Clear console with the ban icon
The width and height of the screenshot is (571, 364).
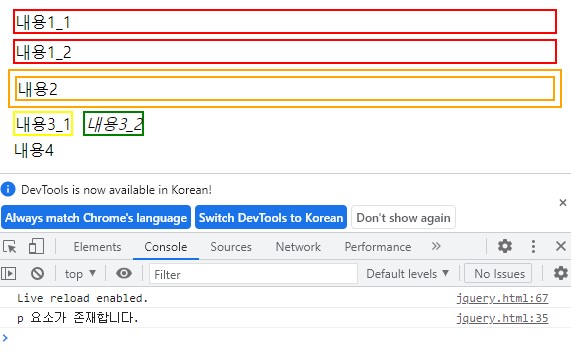coord(37,273)
